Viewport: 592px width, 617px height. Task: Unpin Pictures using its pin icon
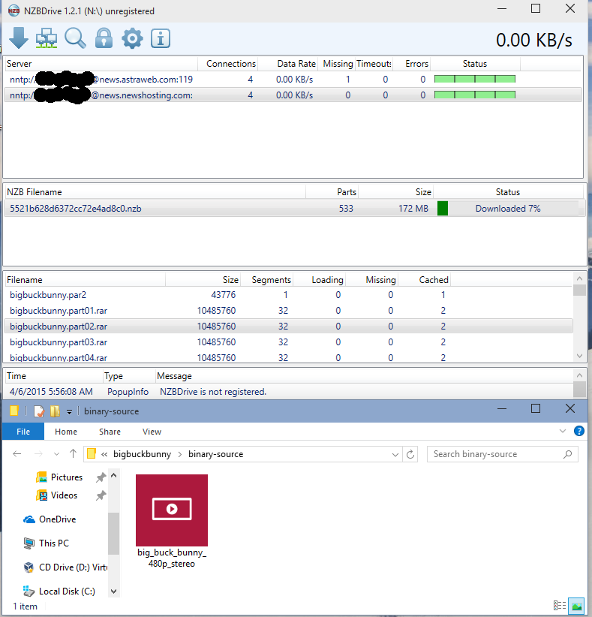pyautogui.click(x=101, y=477)
